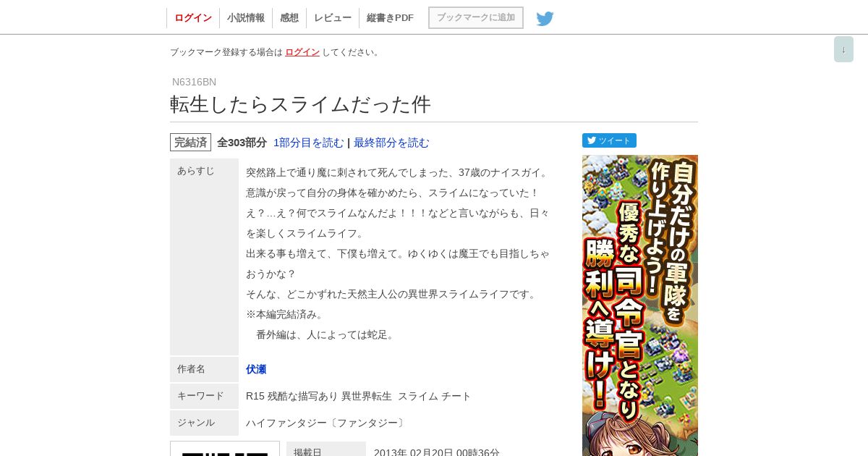
Task: Click the キーワード label cell
Action: 204,396
